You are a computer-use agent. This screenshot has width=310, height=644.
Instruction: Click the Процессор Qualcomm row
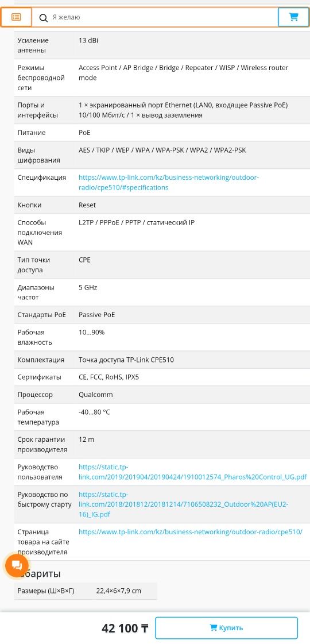point(162,395)
